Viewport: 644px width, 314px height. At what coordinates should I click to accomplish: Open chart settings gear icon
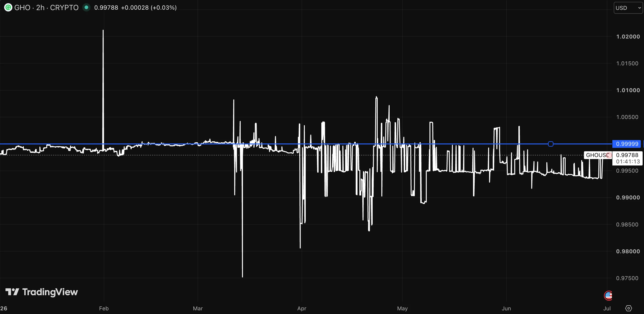coord(628,308)
